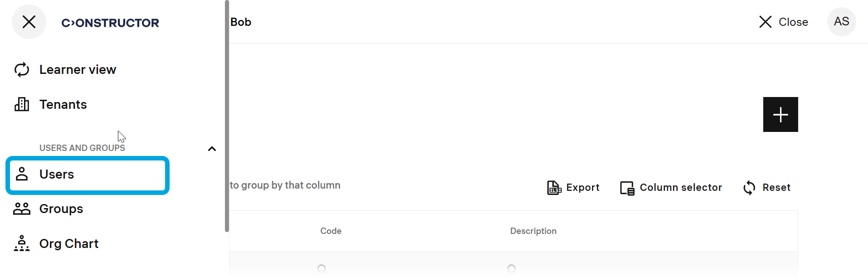Click the Close button in header
The image size is (868, 277).
coord(784,22)
